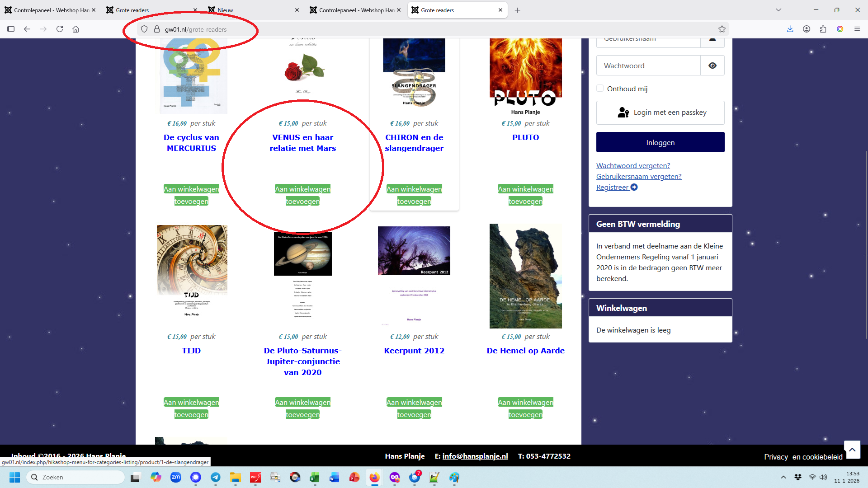Expand the list all tabs chevron
This screenshot has width=868, height=488.
tap(778, 10)
